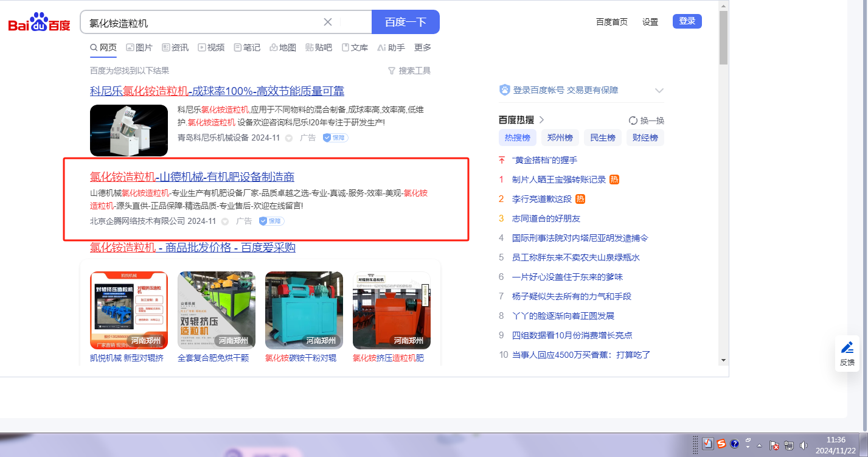This screenshot has height=457, width=868.
Task: Open the 更多 search categories menu
Action: point(423,47)
